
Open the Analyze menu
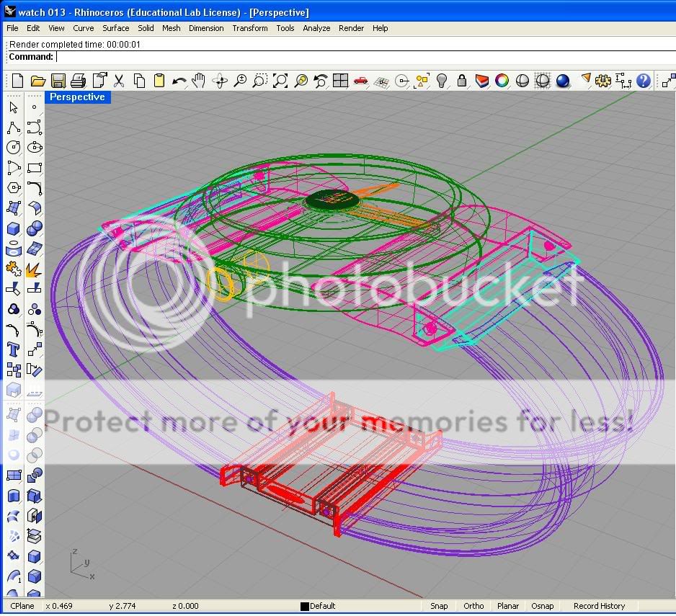tap(316, 28)
